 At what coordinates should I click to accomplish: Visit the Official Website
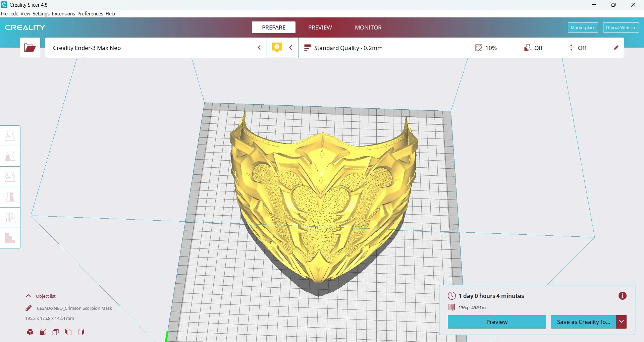(621, 27)
